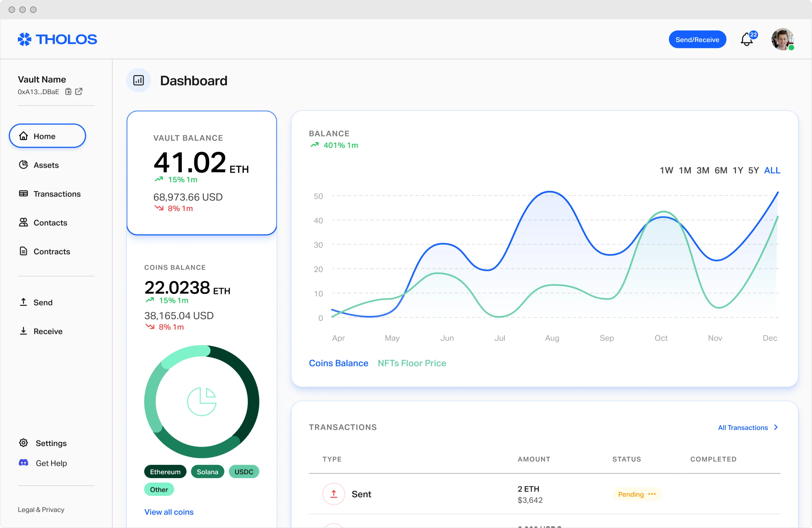Select 5Y chart time range
This screenshot has height=528, width=812.
[753, 170]
